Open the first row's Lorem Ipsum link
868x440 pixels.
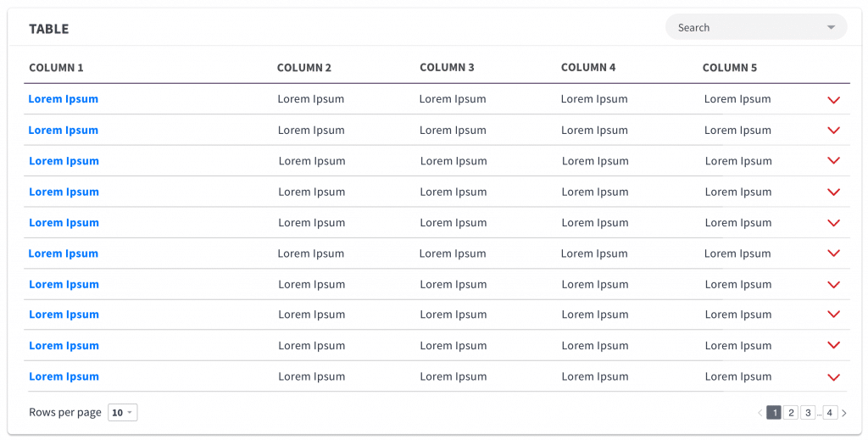click(63, 99)
